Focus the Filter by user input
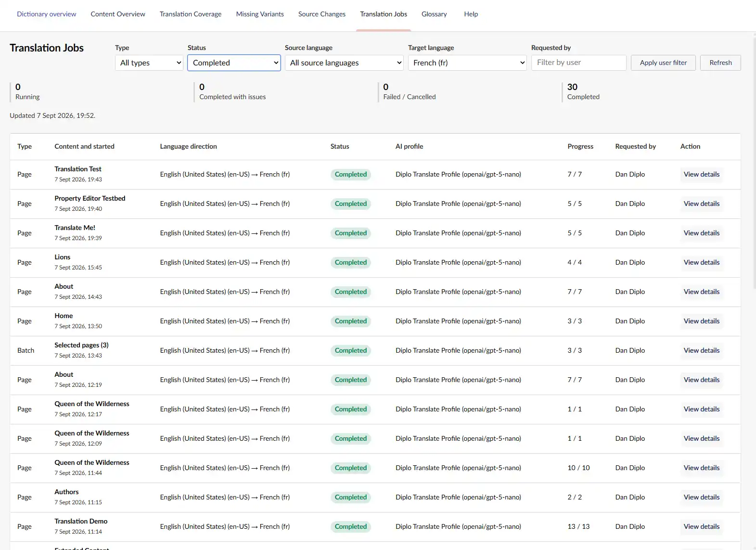756x550 pixels. 579,63
